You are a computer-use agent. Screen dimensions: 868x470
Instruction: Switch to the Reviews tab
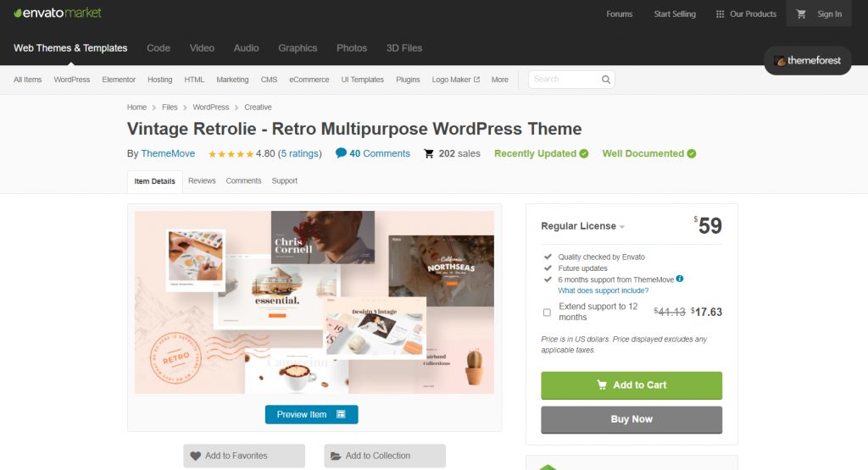pyautogui.click(x=202, y=181)
